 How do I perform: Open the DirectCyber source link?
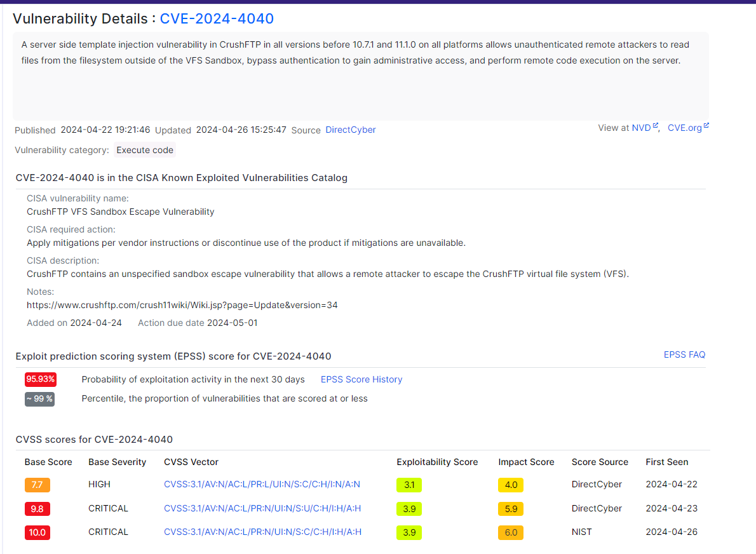point(350,130)
